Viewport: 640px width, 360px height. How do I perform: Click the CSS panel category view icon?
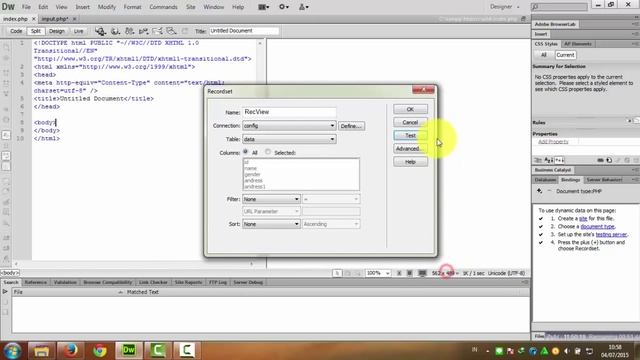pyautogui.click(x=538, y=160)
